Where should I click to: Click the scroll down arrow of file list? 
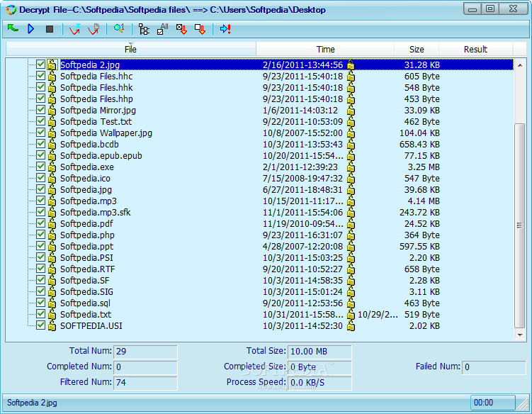click(520, 335)
